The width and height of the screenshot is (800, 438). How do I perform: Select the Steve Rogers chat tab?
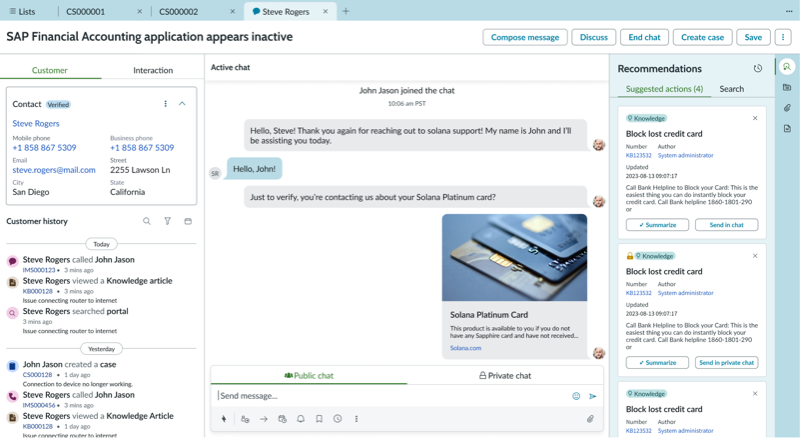pyautogui.click(x=286, y=11)
